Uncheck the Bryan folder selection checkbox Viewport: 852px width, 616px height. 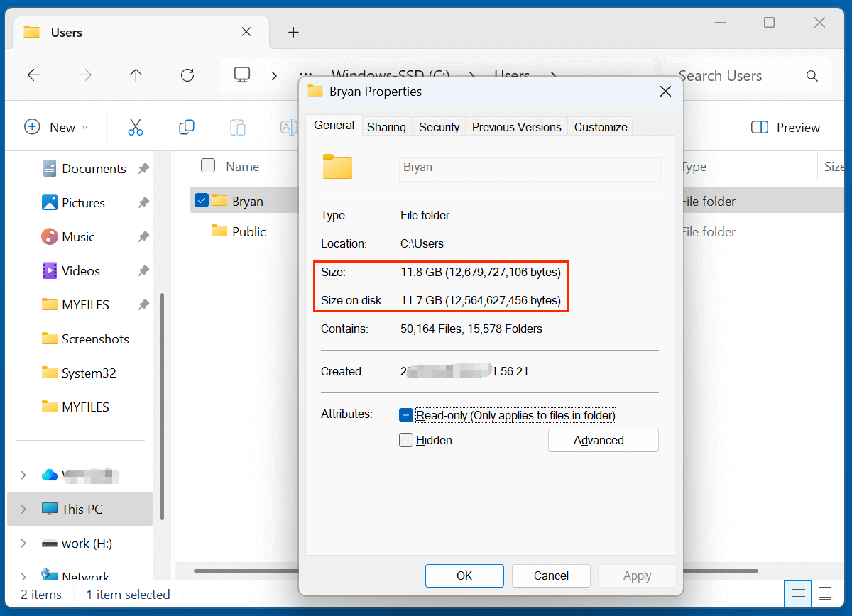tap(202, 201)
